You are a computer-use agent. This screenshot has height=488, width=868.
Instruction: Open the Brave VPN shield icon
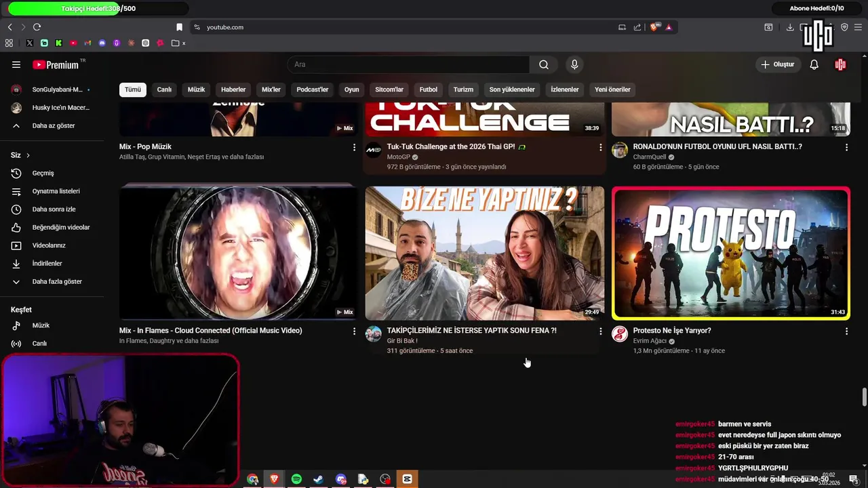pos(844,27)
